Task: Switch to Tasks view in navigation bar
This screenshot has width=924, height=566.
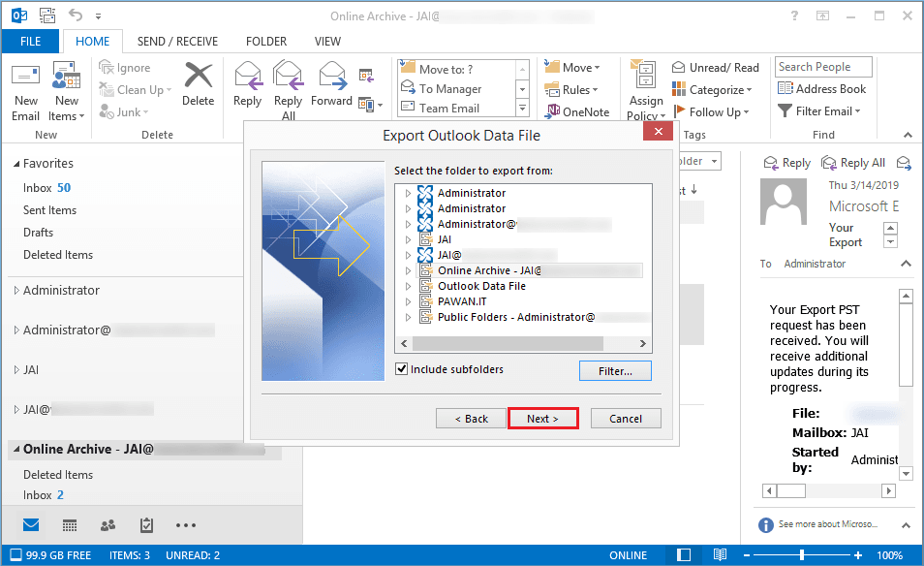Action: pyautogui.click(x=146, y=524)
